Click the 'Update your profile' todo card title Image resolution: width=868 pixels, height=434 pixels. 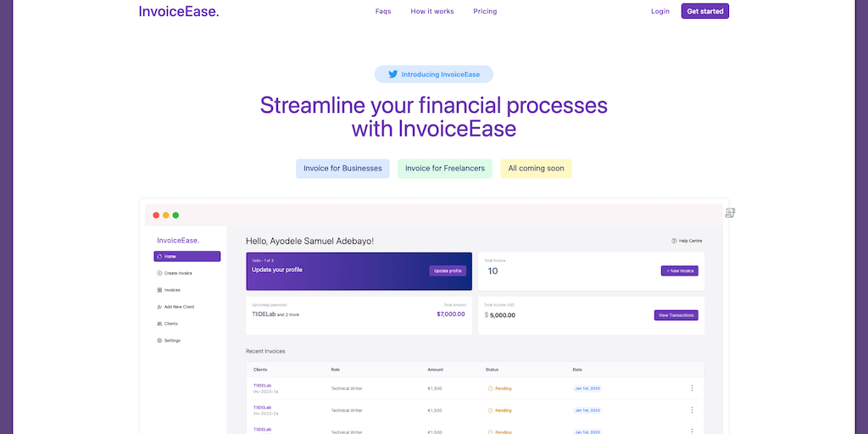[277, 270]
